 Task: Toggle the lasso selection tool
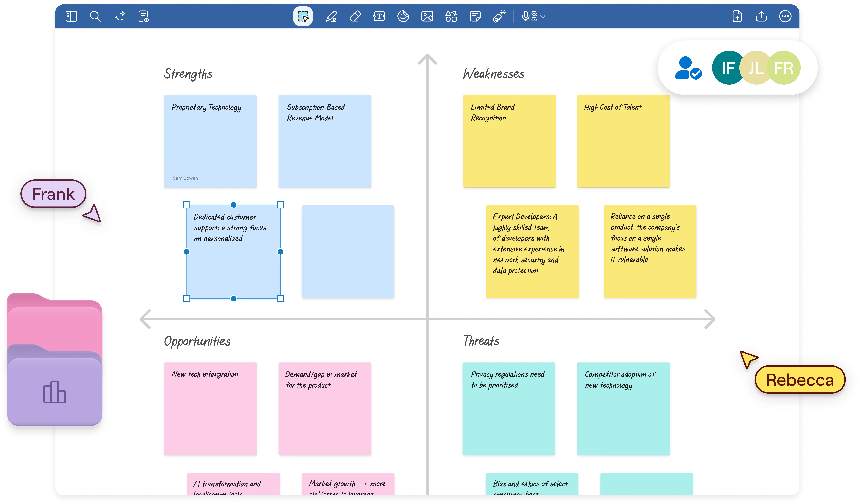point(303,16)
